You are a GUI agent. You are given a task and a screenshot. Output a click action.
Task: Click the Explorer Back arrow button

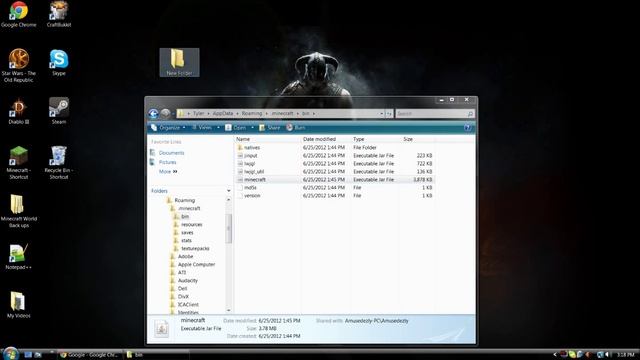click(153, 113)
